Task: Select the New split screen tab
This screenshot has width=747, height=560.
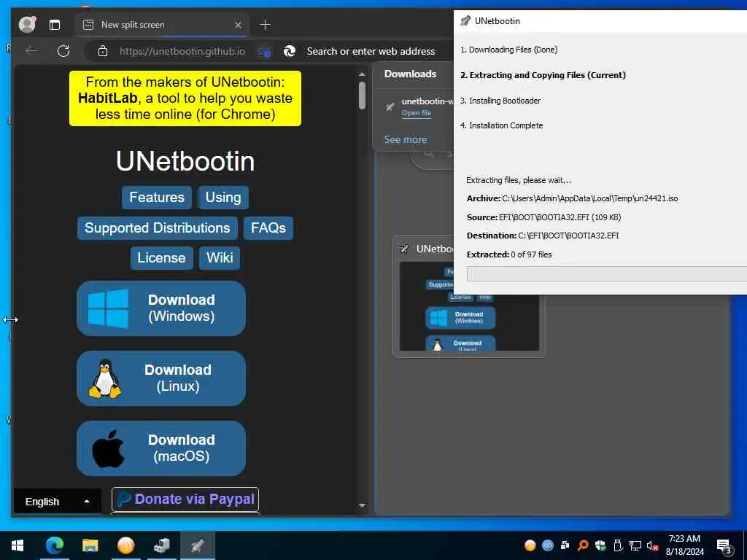Action: pos(160,25)
